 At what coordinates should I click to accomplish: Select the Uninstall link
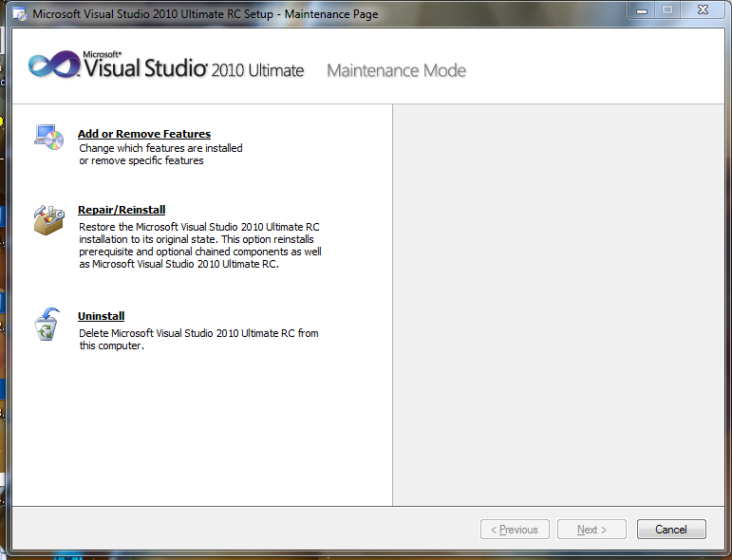click(101, 316)
